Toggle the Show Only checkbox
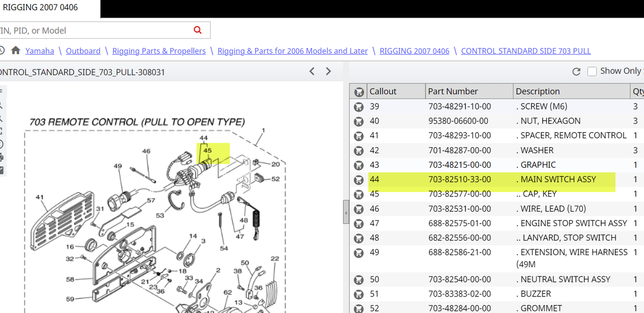Screen dimensions: 644x313 point(592,71)
